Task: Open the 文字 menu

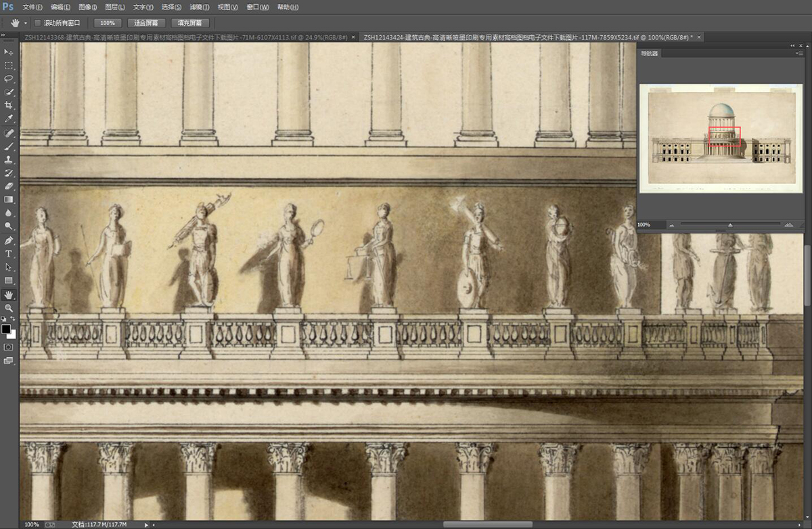Action: click(143, 7)
